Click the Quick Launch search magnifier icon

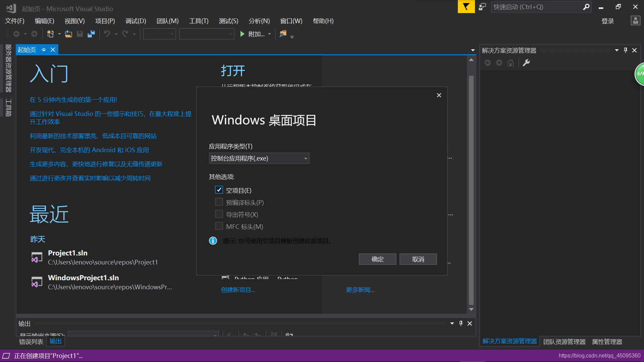[586, 7]
